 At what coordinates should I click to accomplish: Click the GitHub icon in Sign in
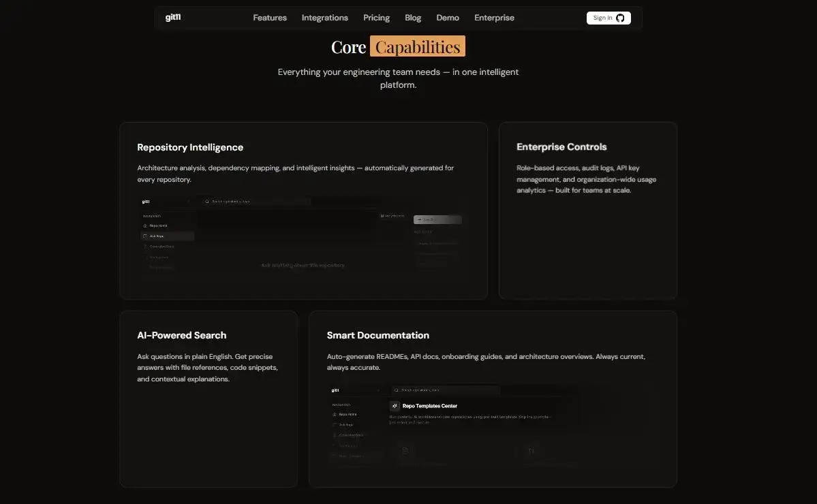[620, 18]
